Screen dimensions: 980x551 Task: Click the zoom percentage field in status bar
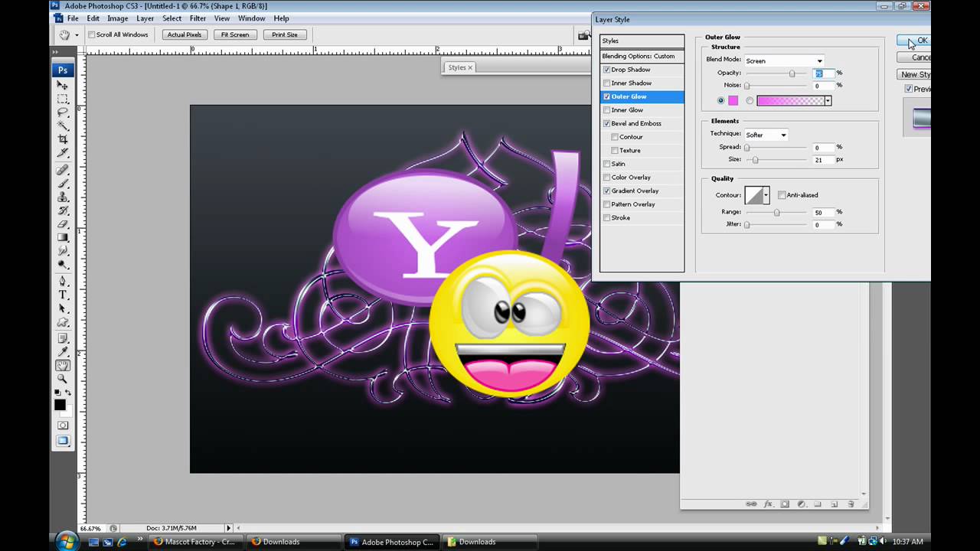coord(92,528)
